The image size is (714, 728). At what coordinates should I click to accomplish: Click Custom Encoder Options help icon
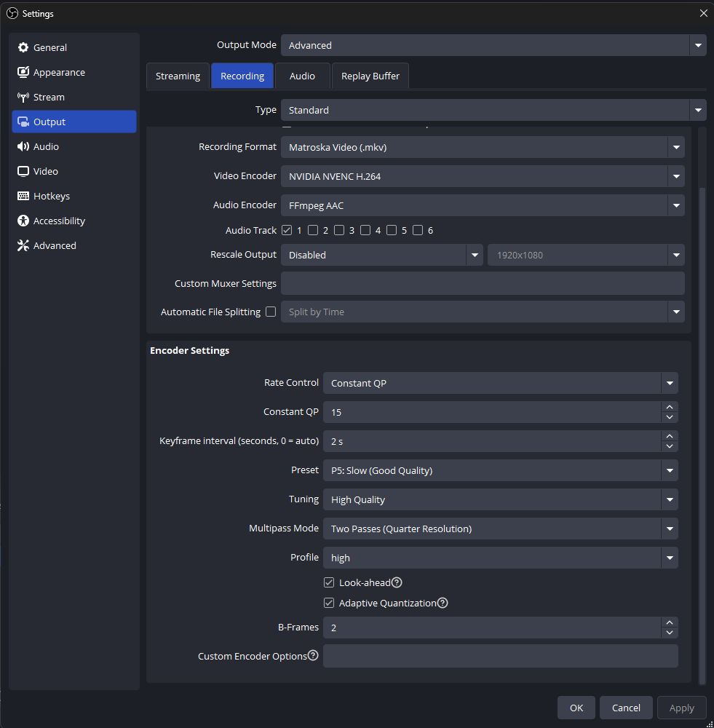tap(313, 655)
